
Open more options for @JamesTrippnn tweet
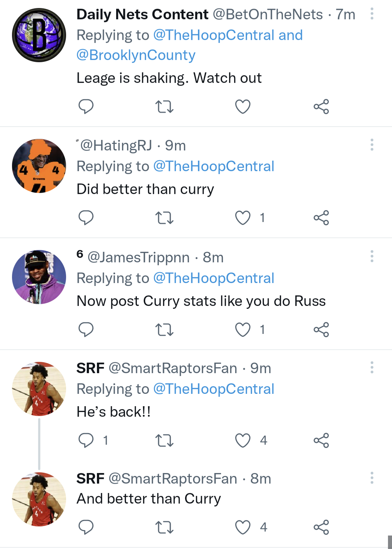click(x=372, y=256)
